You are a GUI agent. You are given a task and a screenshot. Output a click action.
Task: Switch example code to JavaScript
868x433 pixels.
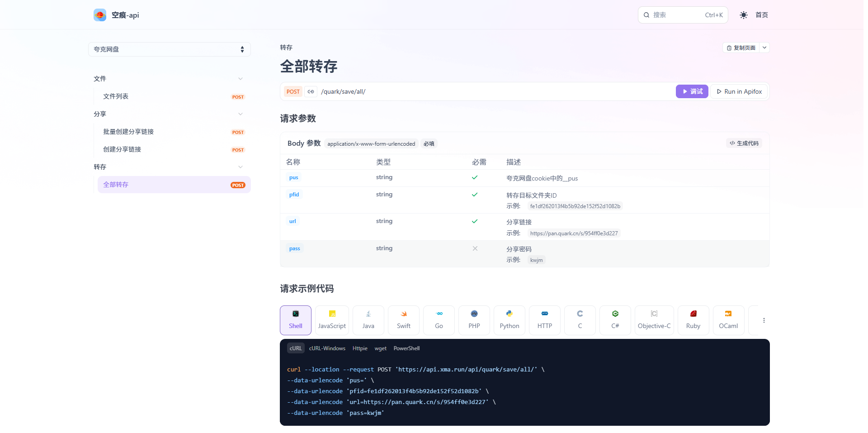coord(332,320)
